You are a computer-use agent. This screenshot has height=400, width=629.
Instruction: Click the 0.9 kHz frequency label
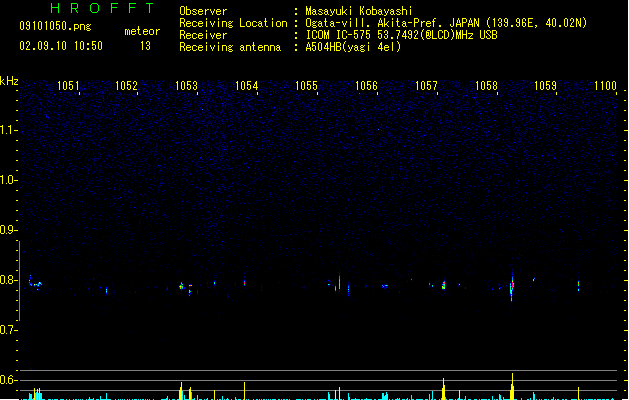tap(8, 230)
